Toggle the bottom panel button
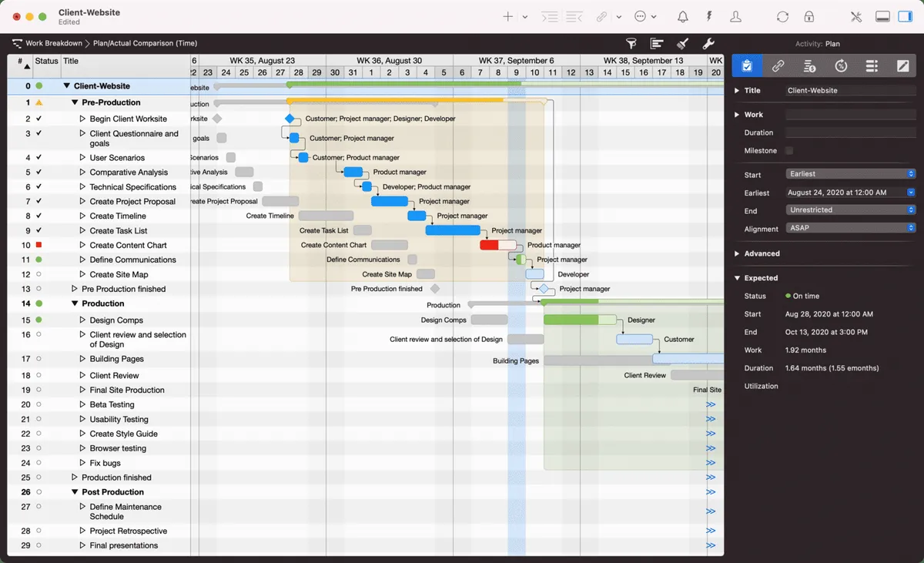Image resolution: width=924 pixels, height=563 pixels. pyautogui.click(x=883, y=17)
